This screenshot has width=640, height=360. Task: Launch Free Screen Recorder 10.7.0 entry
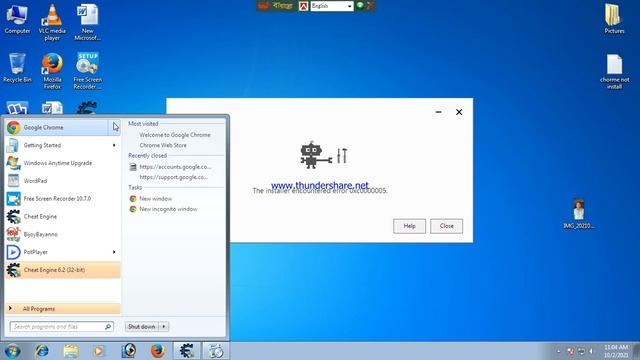63,199
